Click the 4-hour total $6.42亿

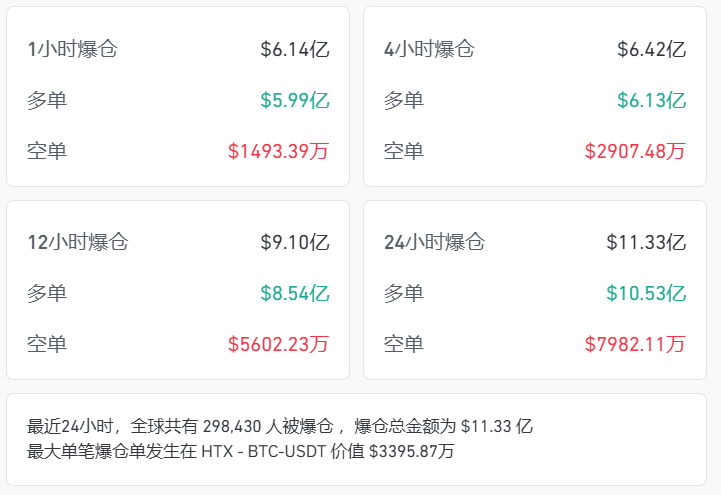pos(651,49)
